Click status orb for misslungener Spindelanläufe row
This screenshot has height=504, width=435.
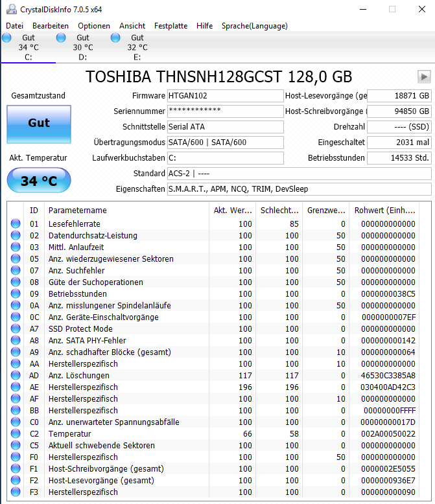(x=16, y=305)
